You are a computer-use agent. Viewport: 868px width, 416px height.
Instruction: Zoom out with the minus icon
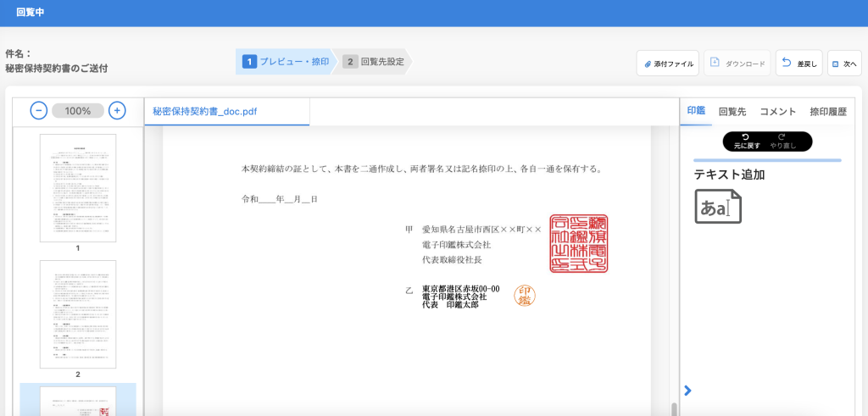tap(38, 111)
